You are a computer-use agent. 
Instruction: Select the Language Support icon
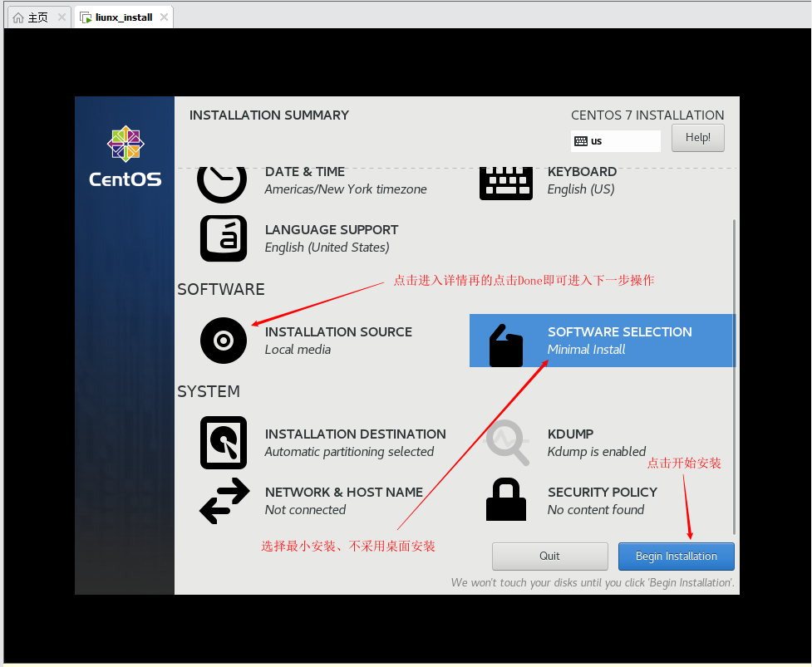(224, 238)
